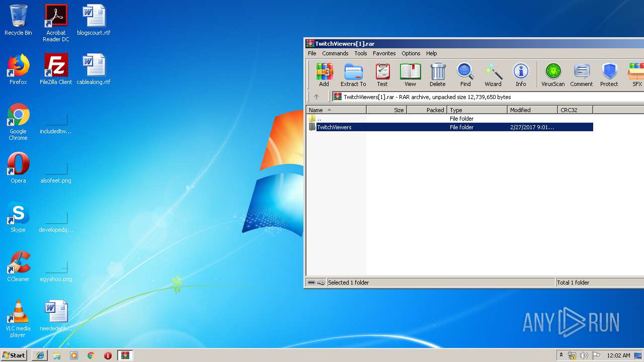
Task: Click the Protect shield icon
Action: click(609, 74)
